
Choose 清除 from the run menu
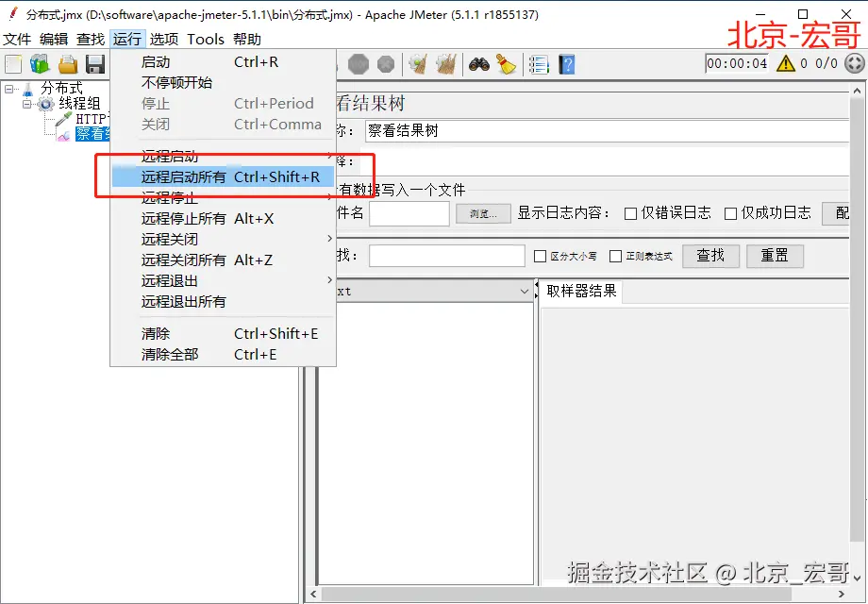tap(223, 333)
